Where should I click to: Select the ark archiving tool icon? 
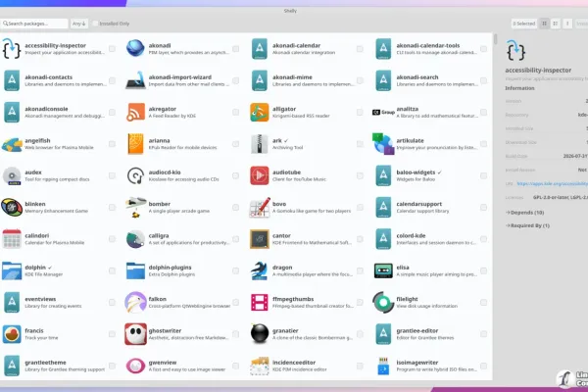click(x=260, y=144)
